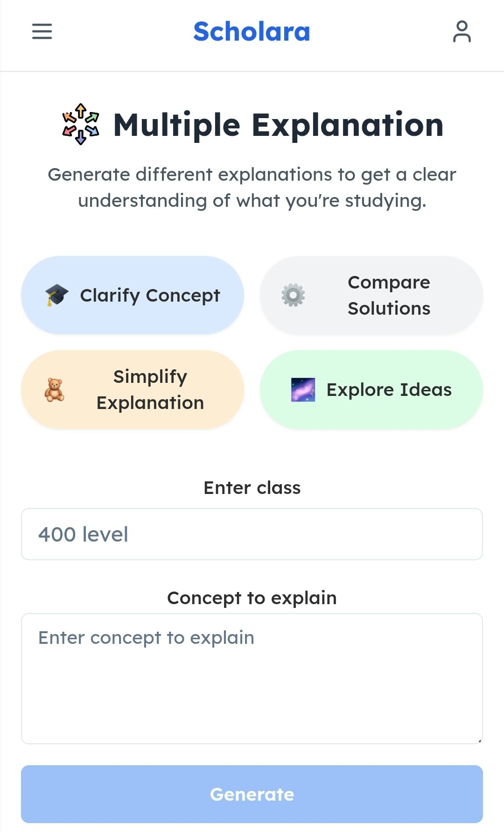Click the Multiple Explanation arrows icon
The height and width of the screenshot is (832, 504).
[81, 124]
